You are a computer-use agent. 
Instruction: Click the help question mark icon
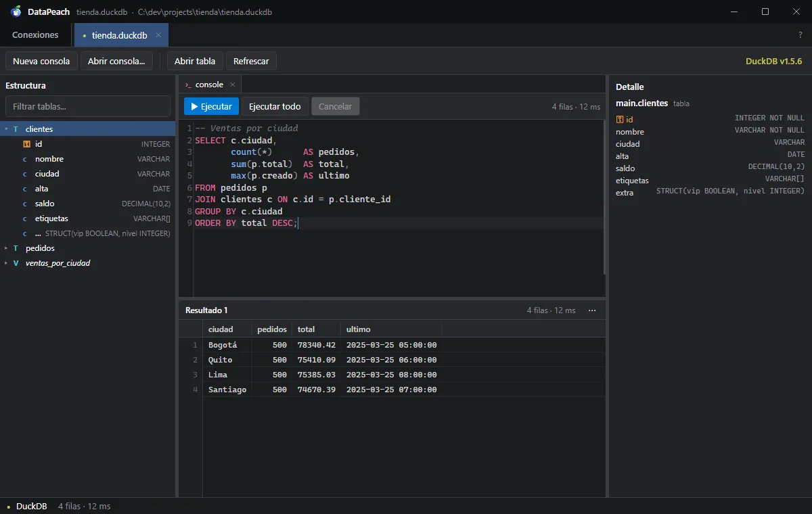tap(800, 35)
